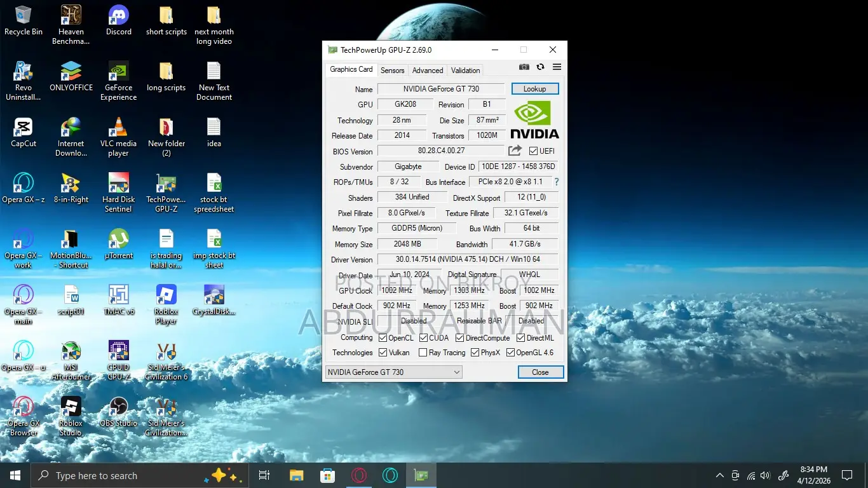Select the Recycle Bin desktop icon

[x=24, y=20]
